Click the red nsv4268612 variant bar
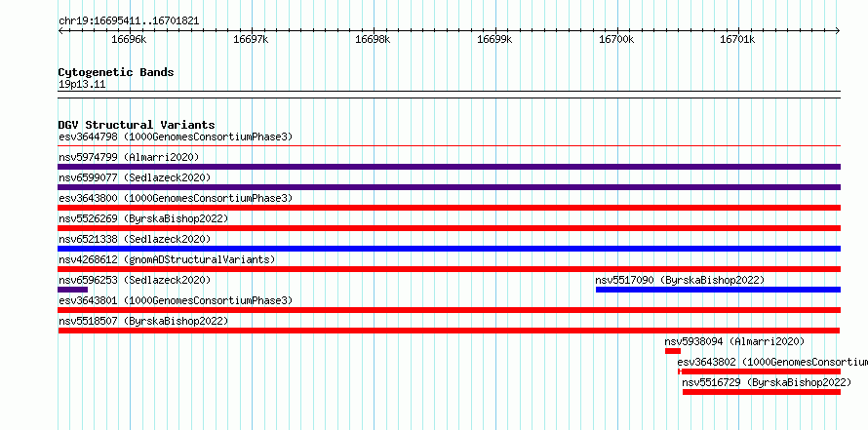868x430 pixels. (x=449, y=269)
